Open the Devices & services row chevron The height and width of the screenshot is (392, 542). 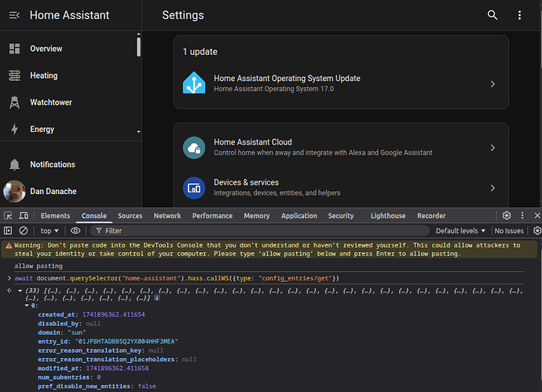[x=493, y=188]
